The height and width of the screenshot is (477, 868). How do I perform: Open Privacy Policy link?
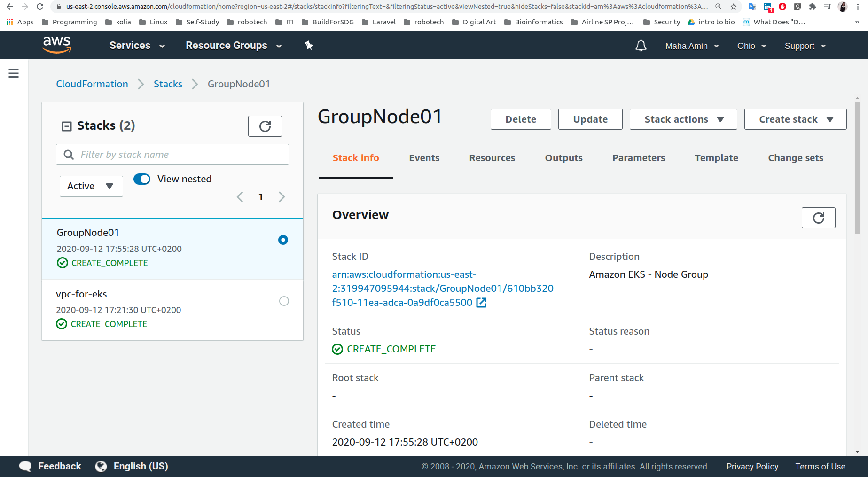752,467
